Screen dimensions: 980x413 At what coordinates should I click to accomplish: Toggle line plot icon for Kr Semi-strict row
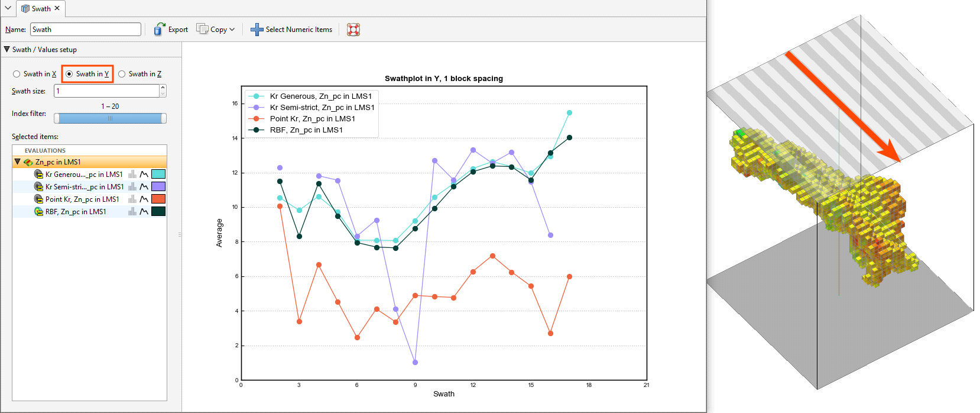pos(144,187)
